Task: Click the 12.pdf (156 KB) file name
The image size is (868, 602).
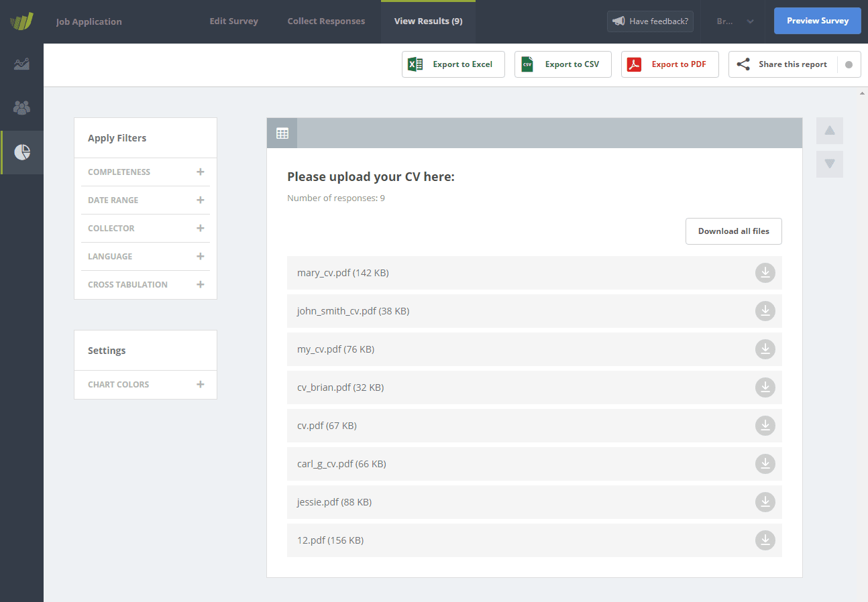Action: (330, 540)
